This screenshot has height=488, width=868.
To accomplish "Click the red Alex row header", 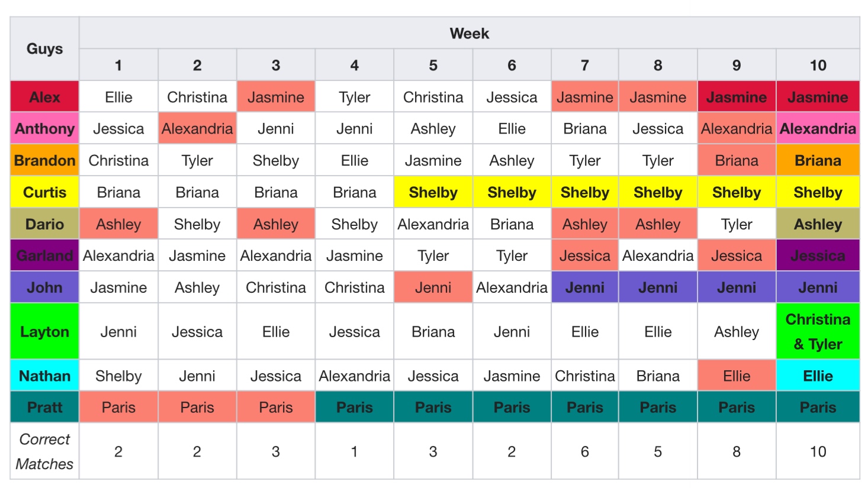I will (44, 97).
